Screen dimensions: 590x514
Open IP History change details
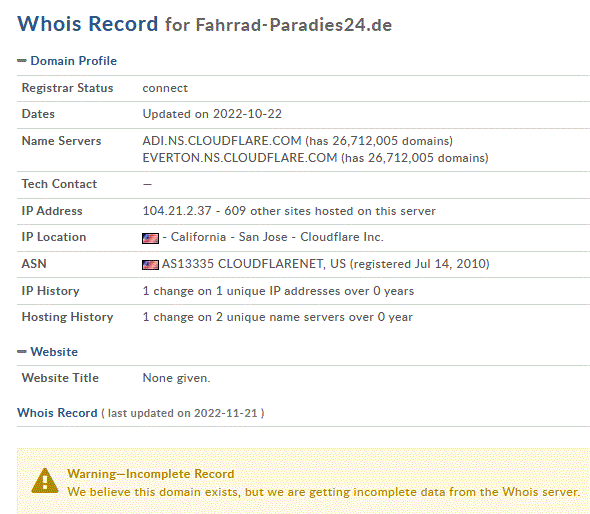point(278,291)
